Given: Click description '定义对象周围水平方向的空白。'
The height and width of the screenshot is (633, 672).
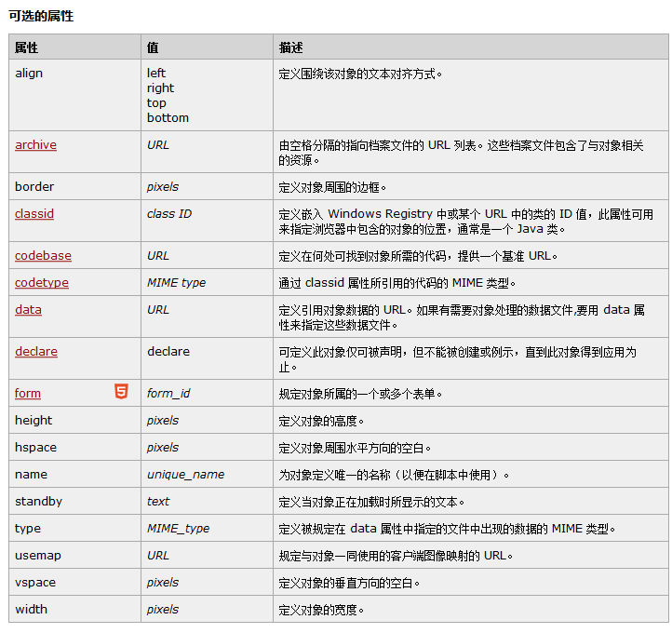Looking at the screenshot, I should coord(355,448).
